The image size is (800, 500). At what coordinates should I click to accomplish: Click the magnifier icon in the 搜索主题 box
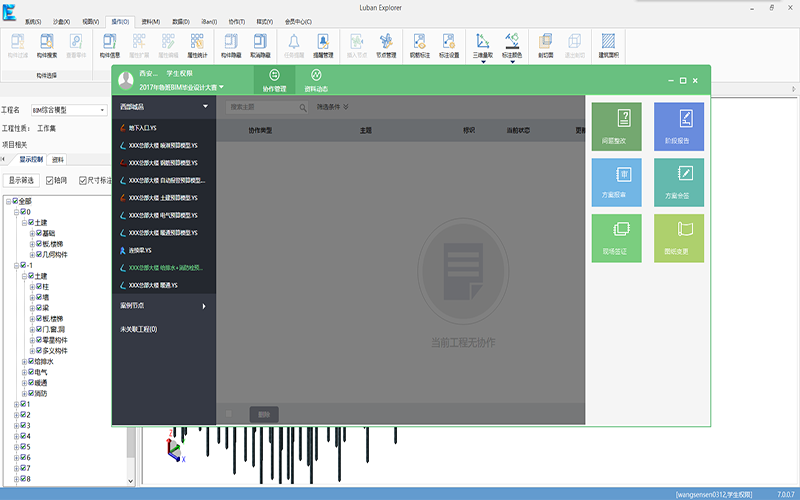point(303,107)
